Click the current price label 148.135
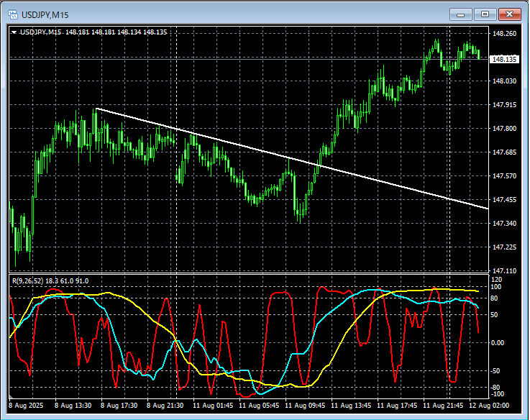 [x=504, y=60]
